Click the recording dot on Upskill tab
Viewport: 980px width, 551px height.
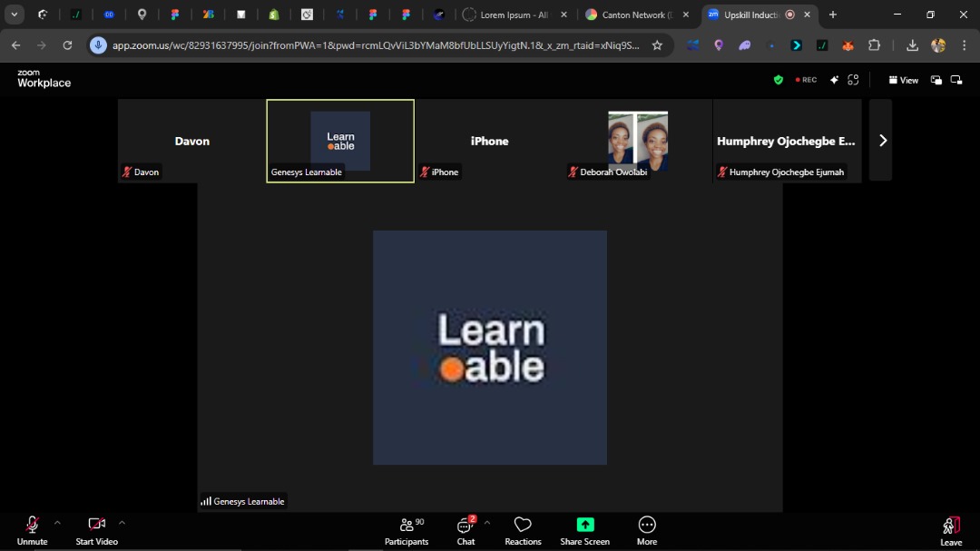(790, 15)
